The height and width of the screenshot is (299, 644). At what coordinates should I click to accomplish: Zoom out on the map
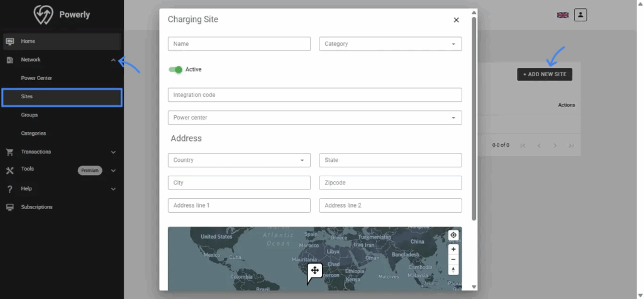(453, 259)
